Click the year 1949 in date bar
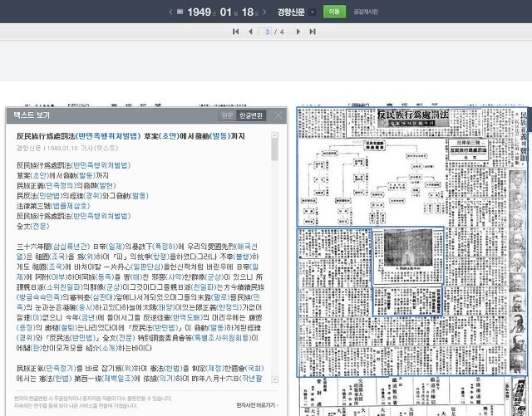 tap(199, 12)
